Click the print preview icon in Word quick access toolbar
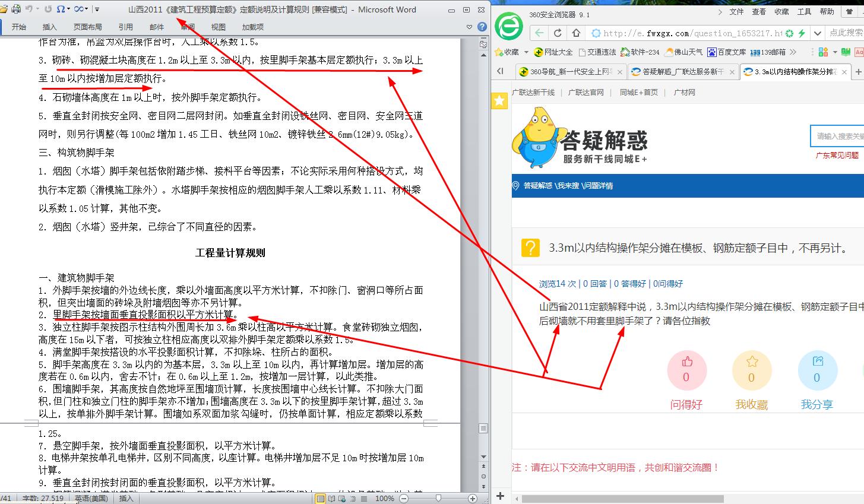This screenshot has width=864, height=504. [x=16, y=9]
